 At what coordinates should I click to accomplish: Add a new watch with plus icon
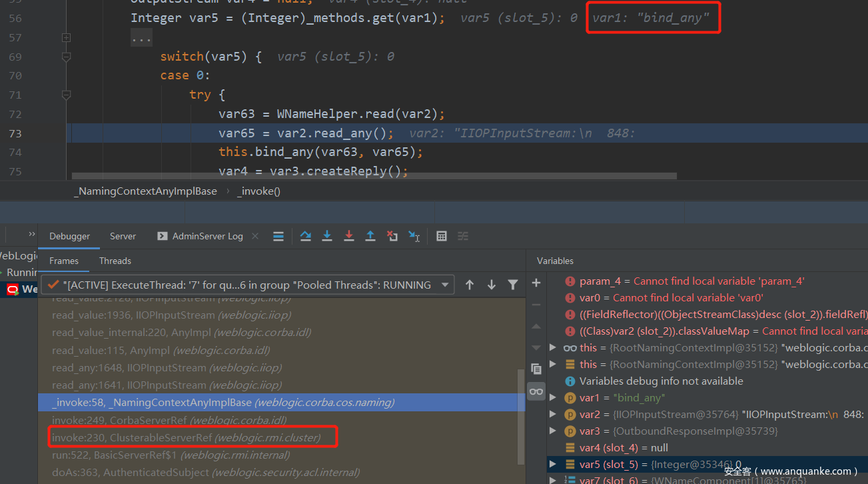(536, 283)
